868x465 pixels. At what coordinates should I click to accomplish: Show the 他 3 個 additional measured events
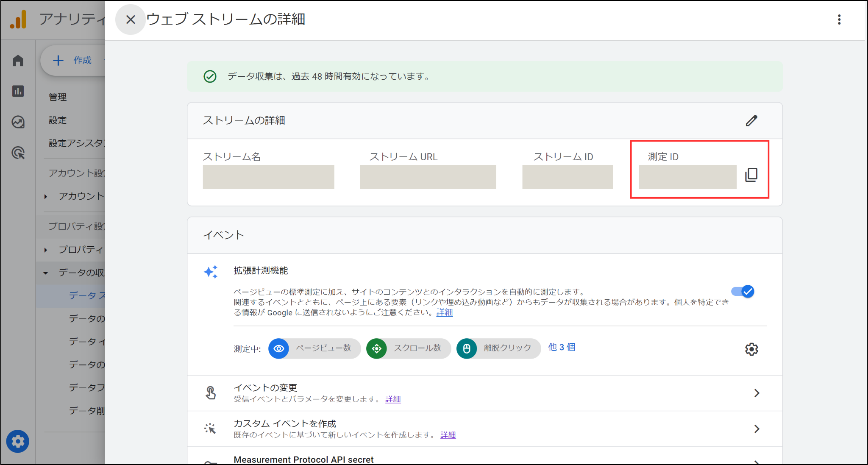click(x=561, y=347)
